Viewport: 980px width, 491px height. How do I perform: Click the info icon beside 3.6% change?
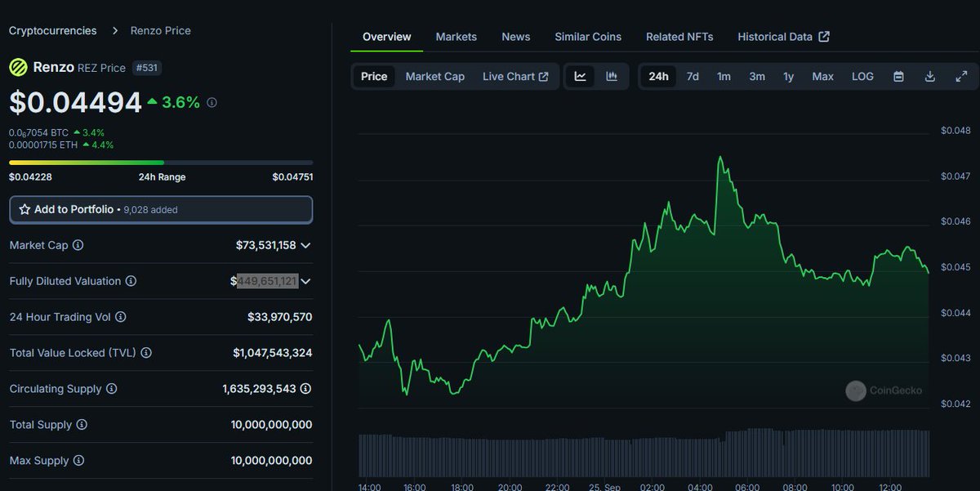click(212, 103)
